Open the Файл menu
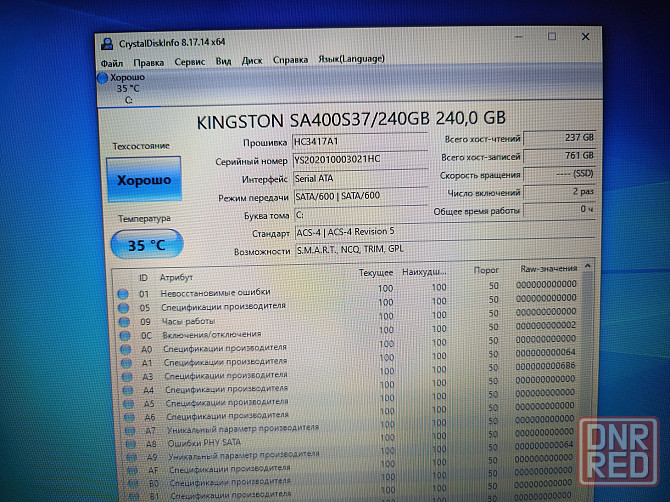The width and height of the screenshot is (670, 502). click(112, 63)
